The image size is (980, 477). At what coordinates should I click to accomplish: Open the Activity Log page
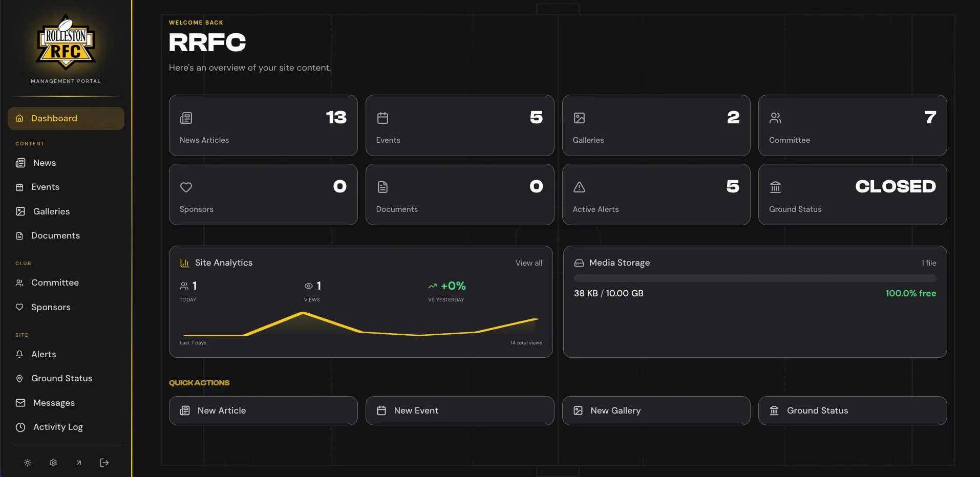66,427
